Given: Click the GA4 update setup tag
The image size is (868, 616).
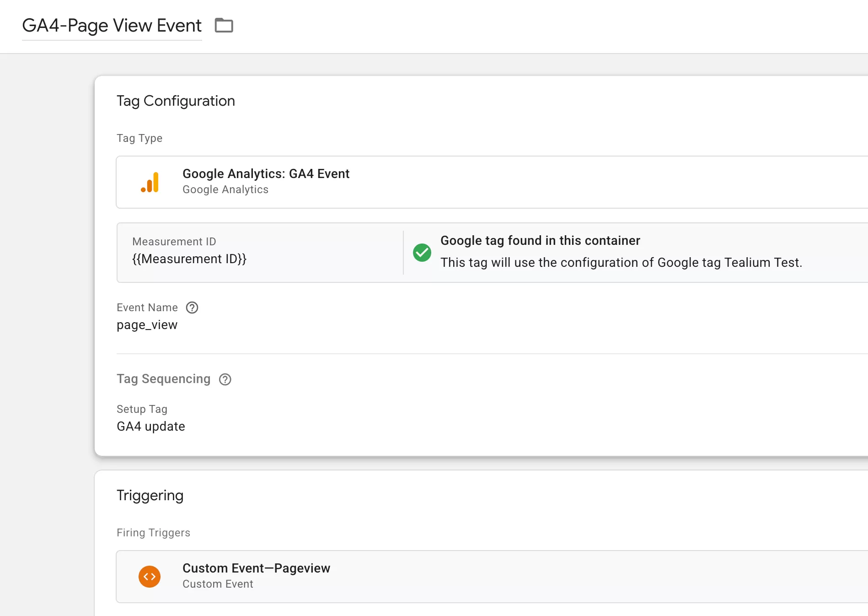Looking at the screenshot, I should pyautogui.click(x=151, y=427).
